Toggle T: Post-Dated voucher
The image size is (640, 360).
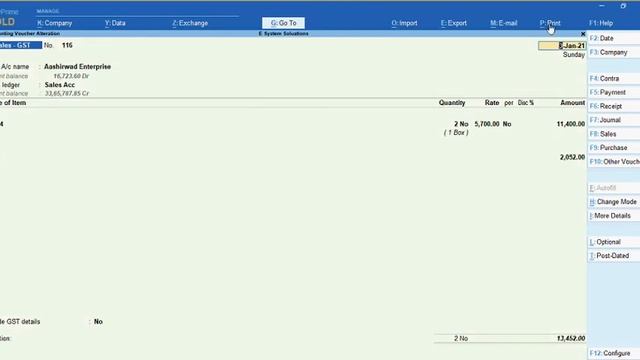coord(613,256)
